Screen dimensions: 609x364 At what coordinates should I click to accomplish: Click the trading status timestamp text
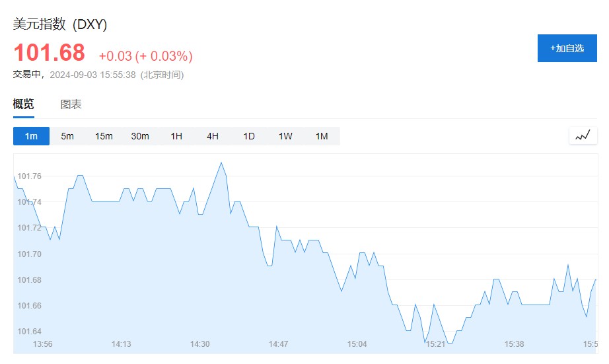tap(98, 75)
